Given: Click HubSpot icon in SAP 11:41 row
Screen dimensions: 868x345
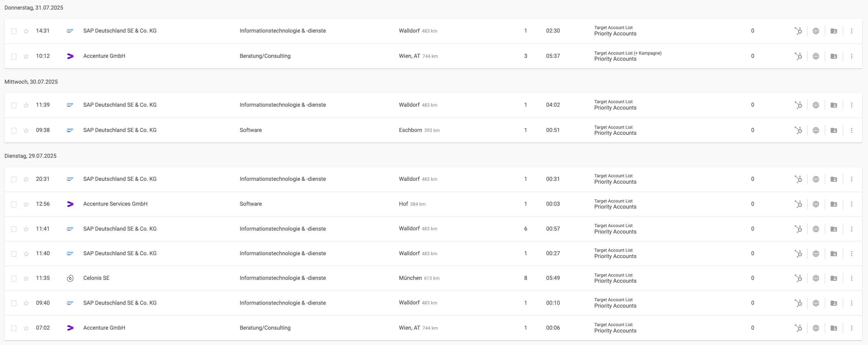Looking at the screenshot, I should (x=798, y=229).
